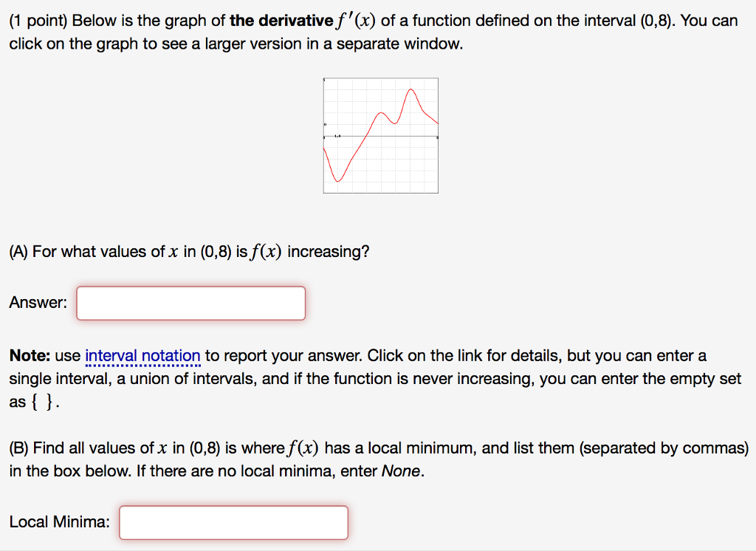Image resolution: width=756 pixels, height=551 pixels.
Task: Click the dotted underlined interval notation text
Action: tap(142, 355)
